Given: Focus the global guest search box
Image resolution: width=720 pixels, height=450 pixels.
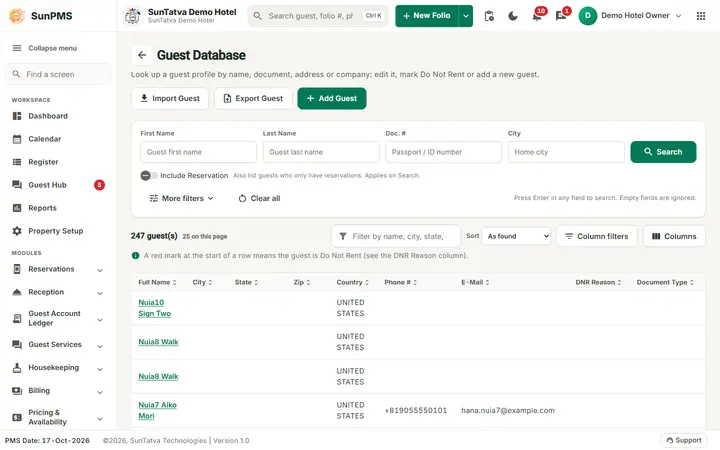Looking at the screenshot, I should point(318,16).
